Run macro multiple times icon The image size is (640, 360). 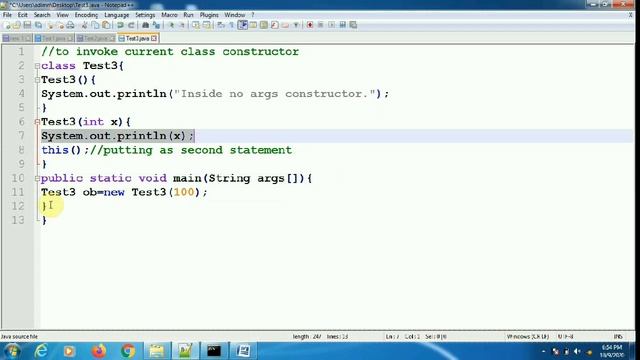[x=342, y=25]
